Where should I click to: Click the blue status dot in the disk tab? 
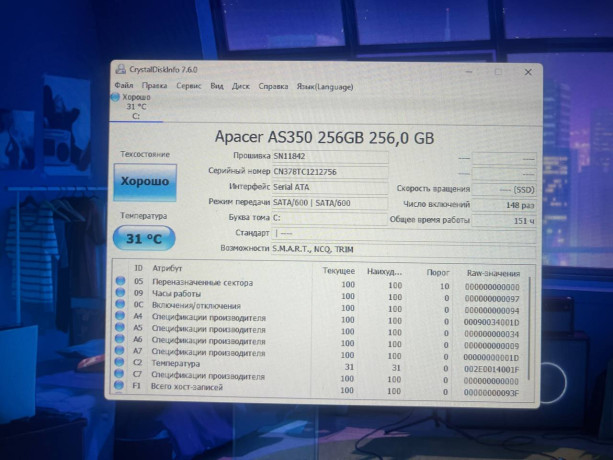tap(115, 97)
